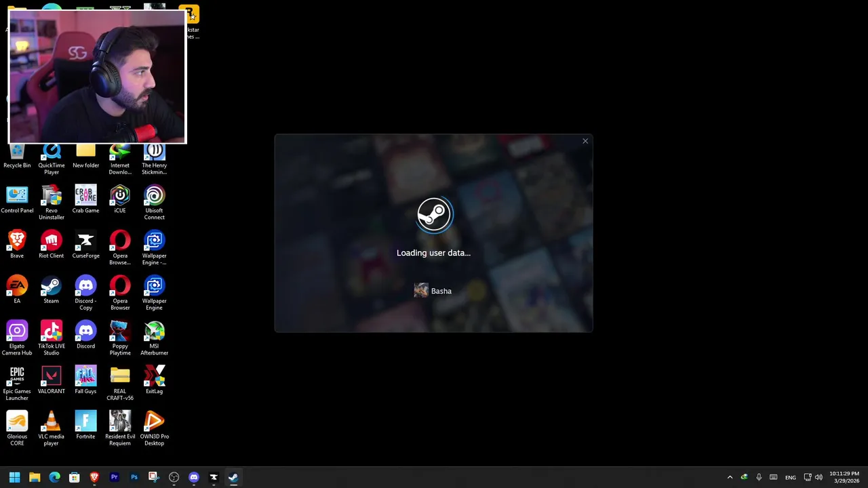Viewport: 868px width, 488px height.
Task: Open network settings from the tray
Action: tap(808, 477)
